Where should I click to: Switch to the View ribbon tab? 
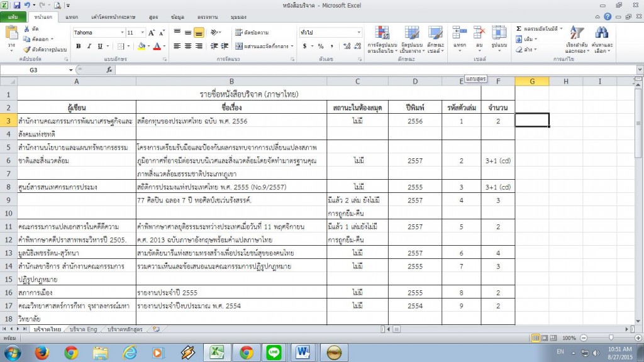pyautogui.click(x=238, y=17)
